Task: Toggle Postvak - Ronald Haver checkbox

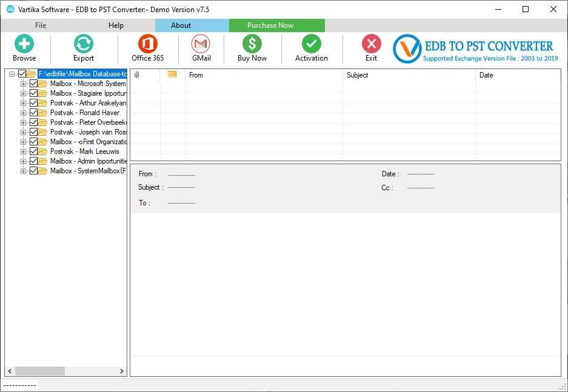Action: tap(34, 113)
